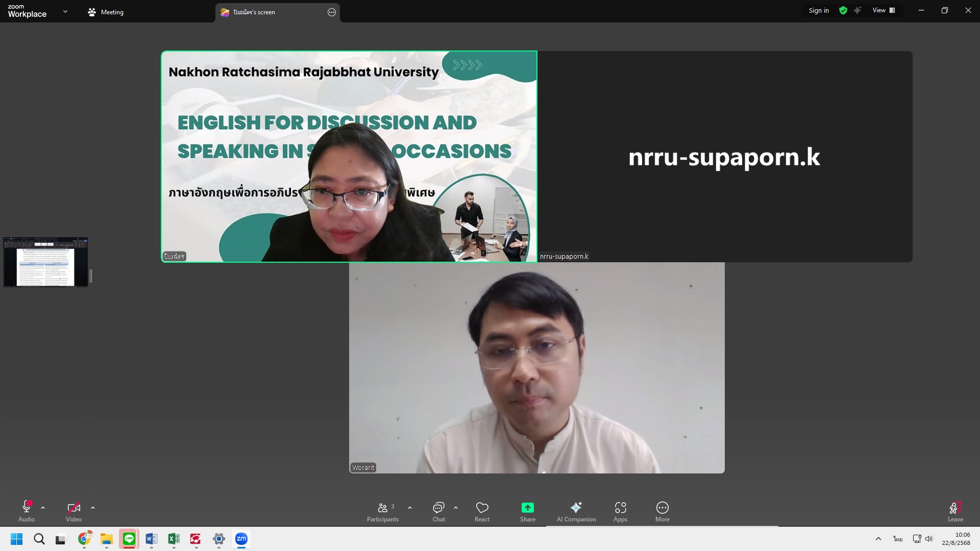Click the Sign in button
Image resolution: width=980 pixels, height=551 pixels.
tap(819, 10)
